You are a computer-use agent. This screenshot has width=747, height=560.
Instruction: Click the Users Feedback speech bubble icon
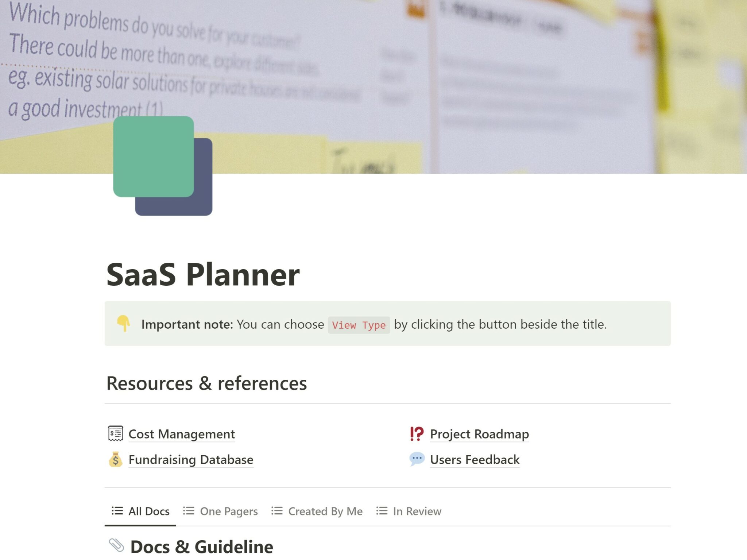pyautogui.click(x=417, y=459)
